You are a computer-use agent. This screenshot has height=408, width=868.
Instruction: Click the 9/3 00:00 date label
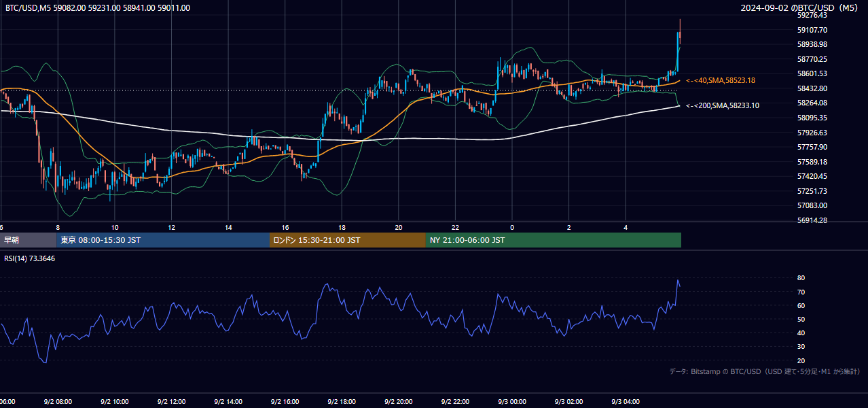pyautogui.click(x=512, y=402)
